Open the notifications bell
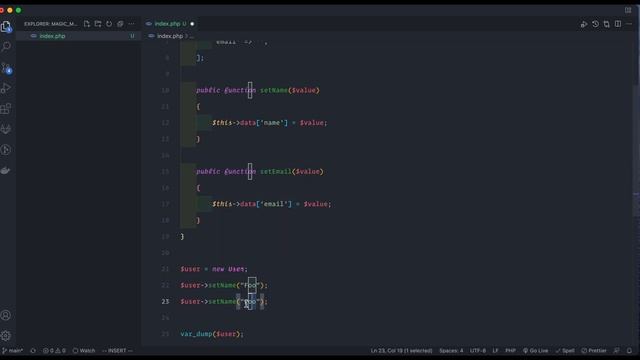 [629, 351]
